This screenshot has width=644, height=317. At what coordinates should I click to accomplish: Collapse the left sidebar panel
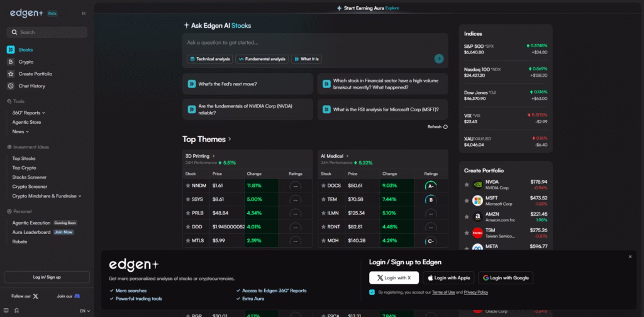pos(84,13)
